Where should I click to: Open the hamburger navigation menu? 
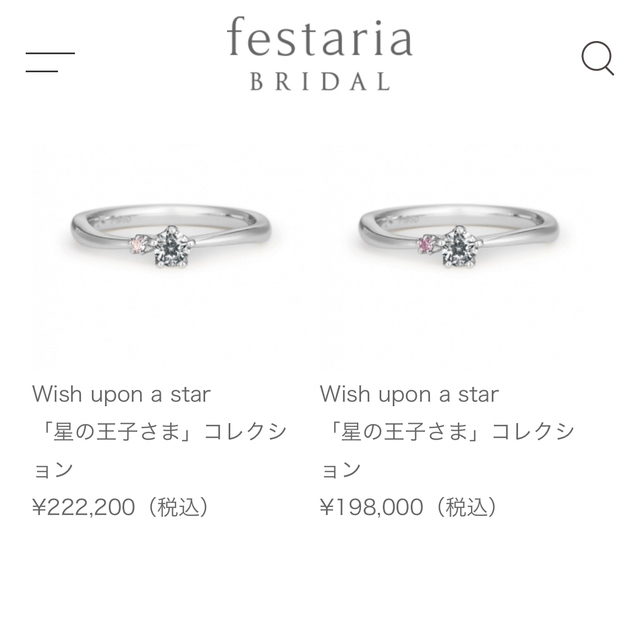point(50,62)
